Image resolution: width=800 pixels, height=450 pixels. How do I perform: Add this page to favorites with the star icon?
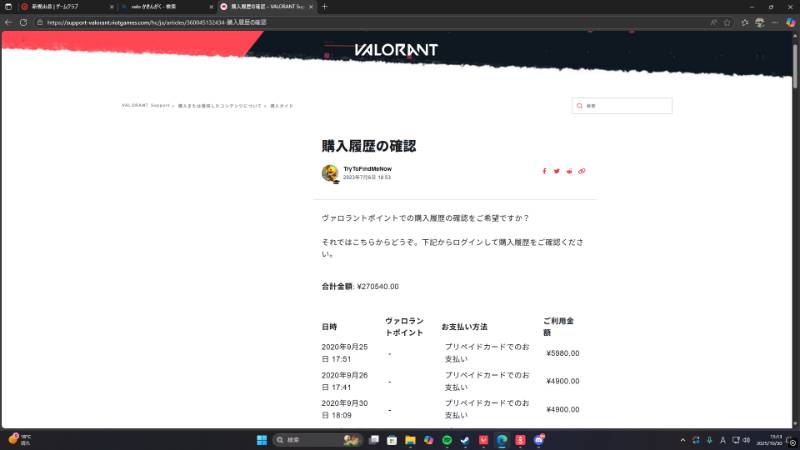(x=727, y=22)
